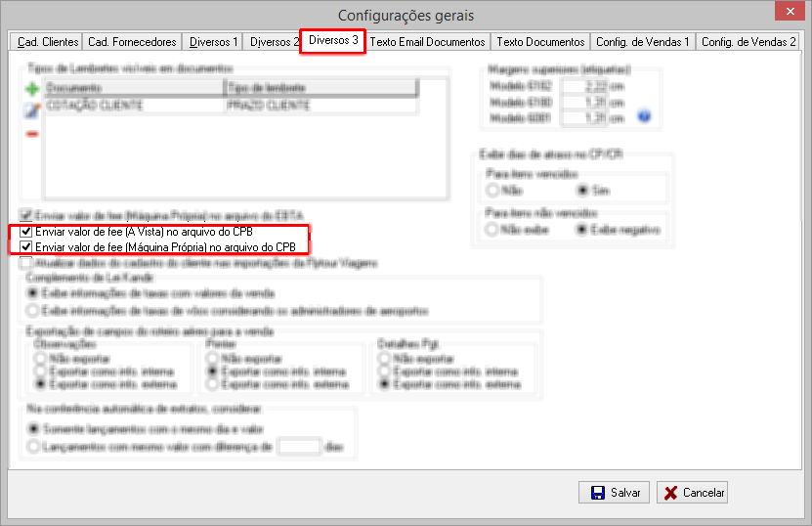Uncheck Enviar valor de fee (A Vista) CPB
Viewport: 812px width, 526px height.
click(x=25, y=231)
